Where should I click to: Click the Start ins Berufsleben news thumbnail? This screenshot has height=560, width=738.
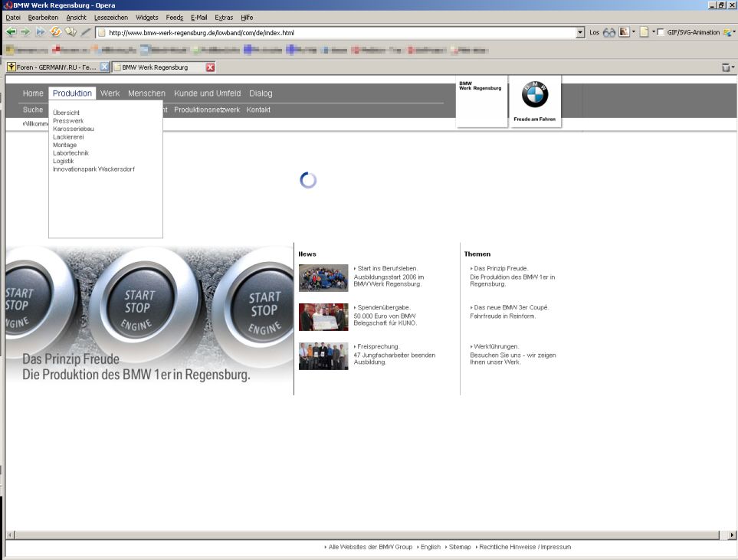click(323, 277)
